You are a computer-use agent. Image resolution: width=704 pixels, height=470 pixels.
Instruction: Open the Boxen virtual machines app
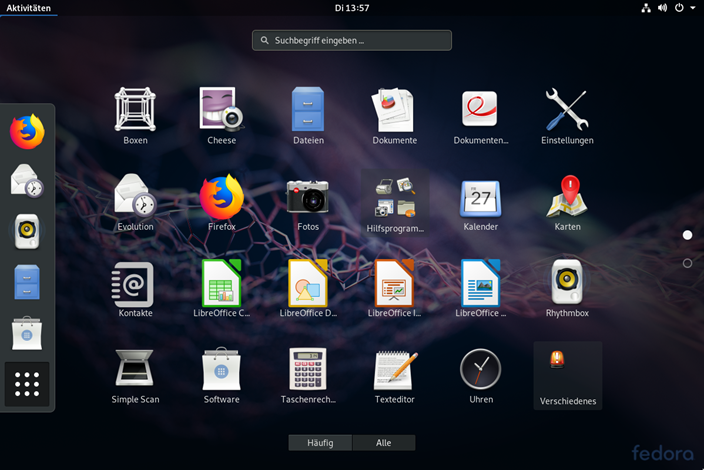pos(135,116)
